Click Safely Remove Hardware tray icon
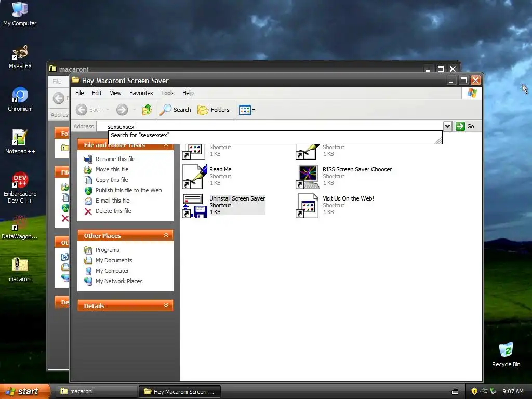This screenshot has height=399, width=532. (x=493, y=391)
